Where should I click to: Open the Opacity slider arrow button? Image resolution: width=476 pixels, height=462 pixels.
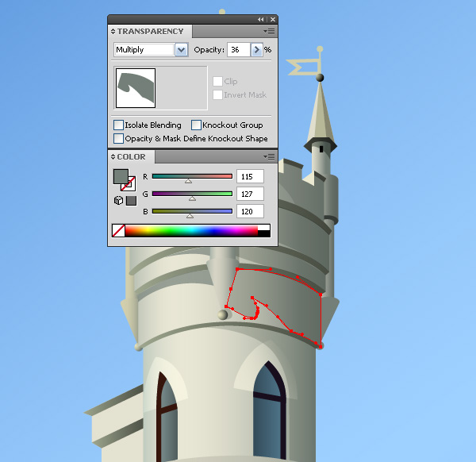[256, 50]
